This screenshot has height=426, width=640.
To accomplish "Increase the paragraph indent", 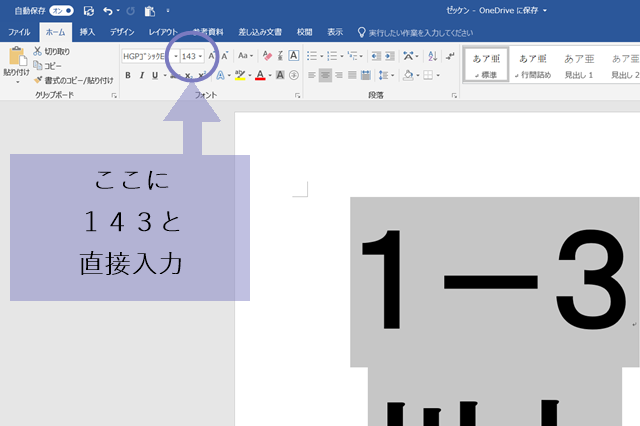I will click(x=390, y=56).
